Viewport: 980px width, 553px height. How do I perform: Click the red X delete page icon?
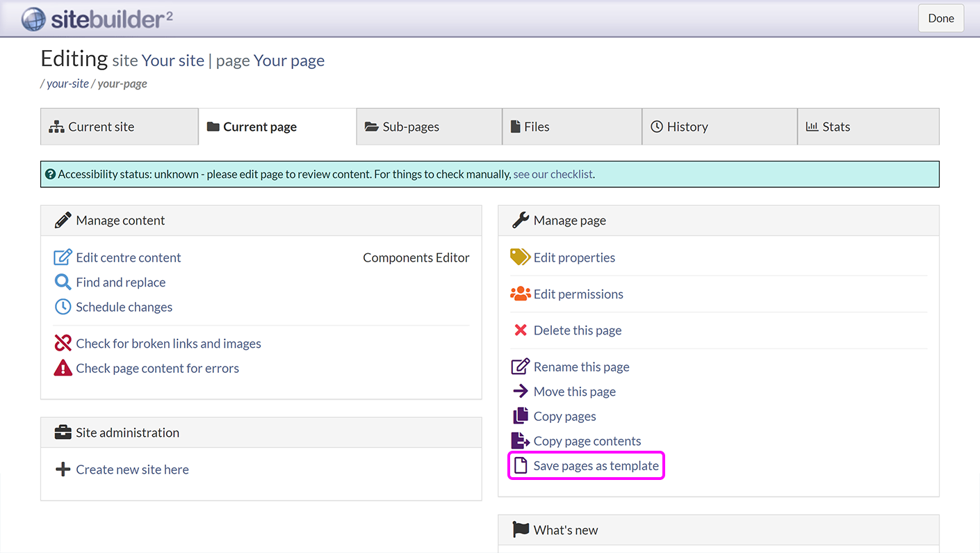point(520,330)
